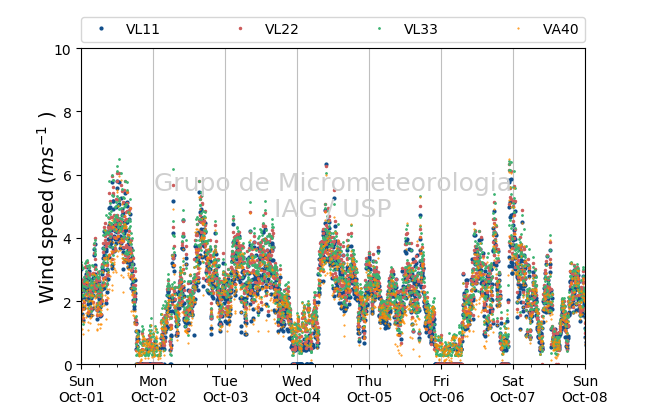Click the orange VA40 legend marker
Image resolution: width=650 pixels, height=409 pixels.
pos(518,29)
